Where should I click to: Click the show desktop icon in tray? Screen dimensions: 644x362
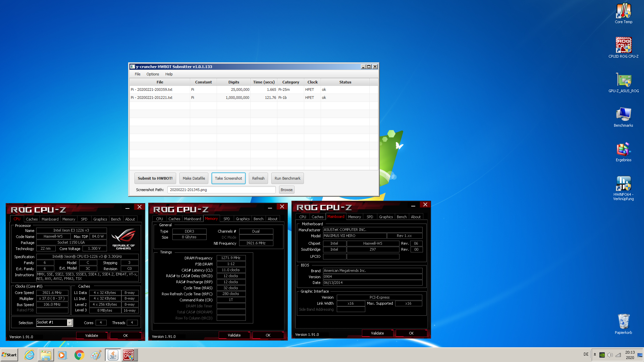tap(640, 355)
